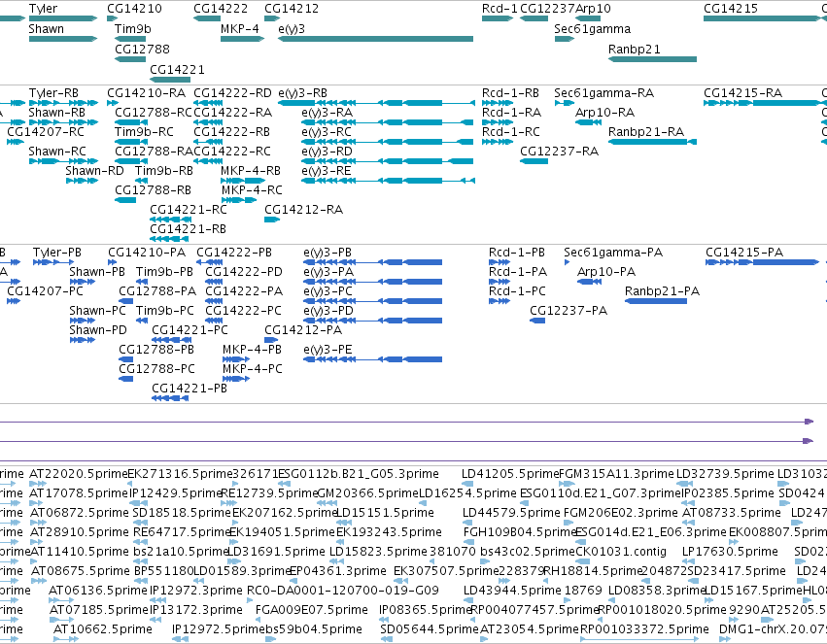Image resolution: width=827 pixels, height=644 pixels.
Task: Select the RP001033372.5prime EST label
Action: (x=644, y=629)
